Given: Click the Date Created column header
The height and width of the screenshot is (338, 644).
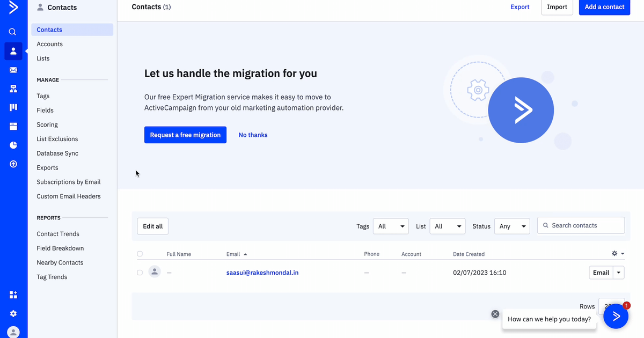Looking at the screenshot, I should click(x=469, y=254).
